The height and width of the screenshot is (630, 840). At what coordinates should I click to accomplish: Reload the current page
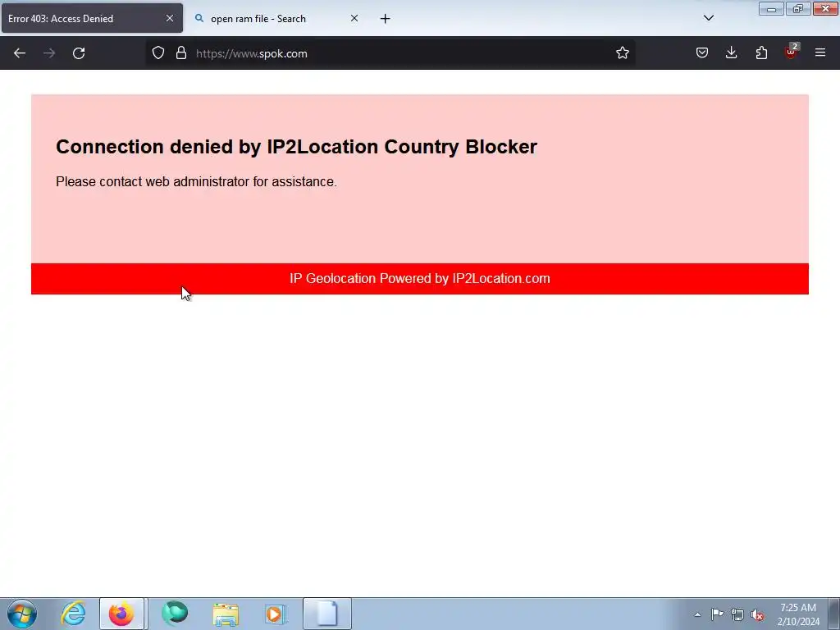click(x=79, y=53)
